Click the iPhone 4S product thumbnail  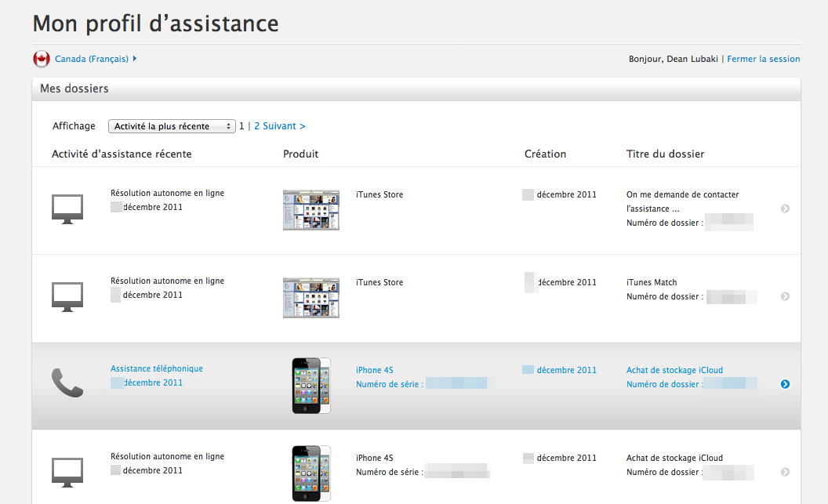[x=310, y=385]
